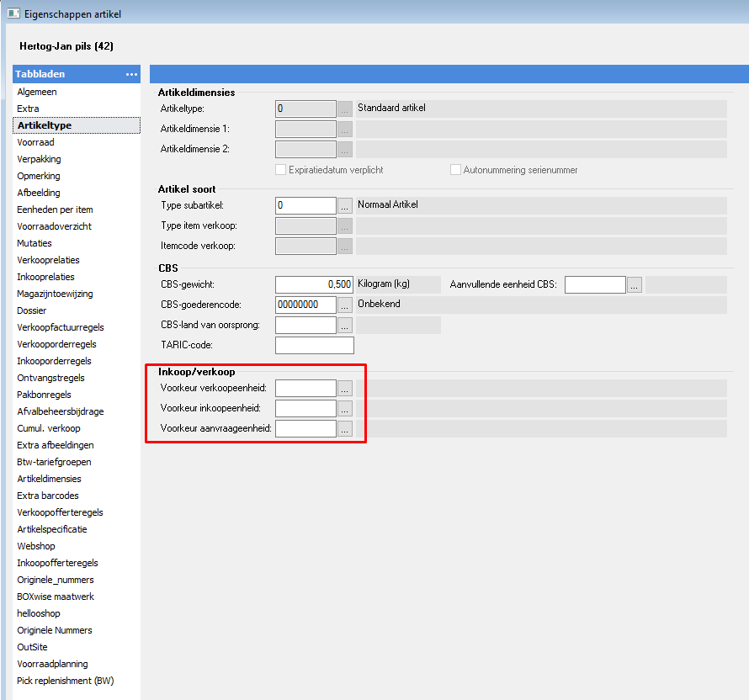749x700 pixels.
Task: Click the Tabbladen panel three-dots options icon
Action: pos(131,74)
